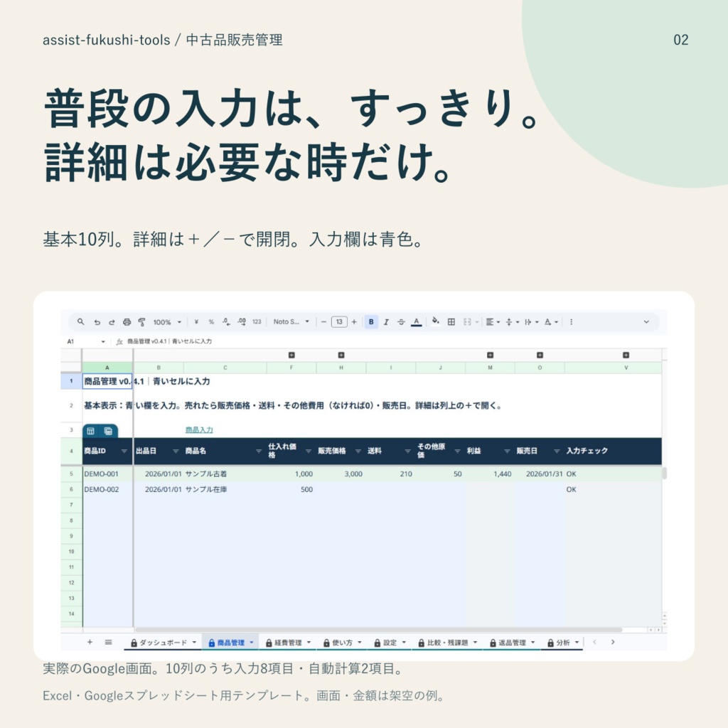Toggle strikethrough formatting
Screen dimensions: 728x728
[401, 322]
